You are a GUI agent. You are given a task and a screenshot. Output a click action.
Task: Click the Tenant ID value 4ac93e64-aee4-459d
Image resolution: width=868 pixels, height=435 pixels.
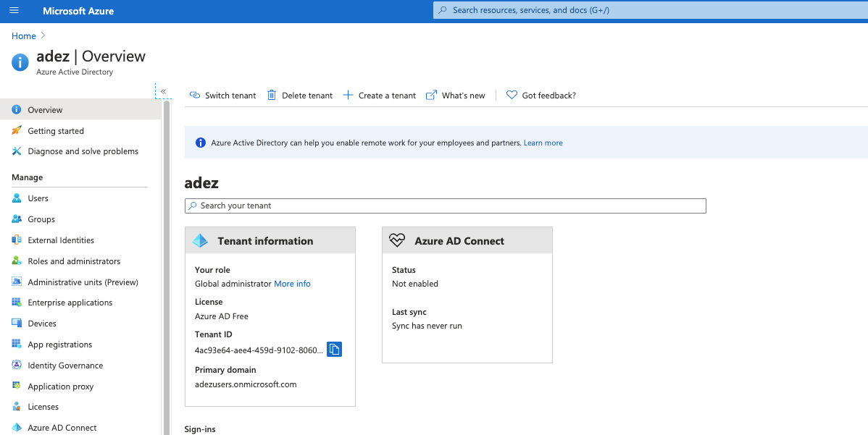[x=258, y=350]
